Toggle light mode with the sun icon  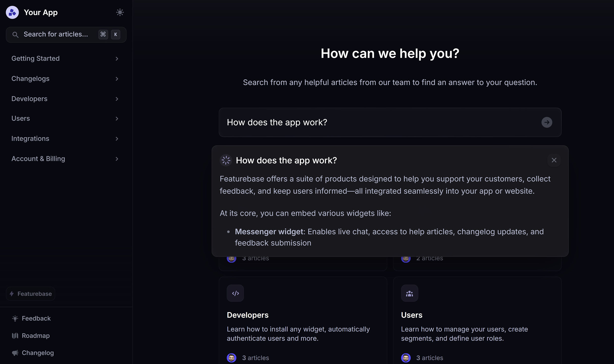[x=120, y=12]
